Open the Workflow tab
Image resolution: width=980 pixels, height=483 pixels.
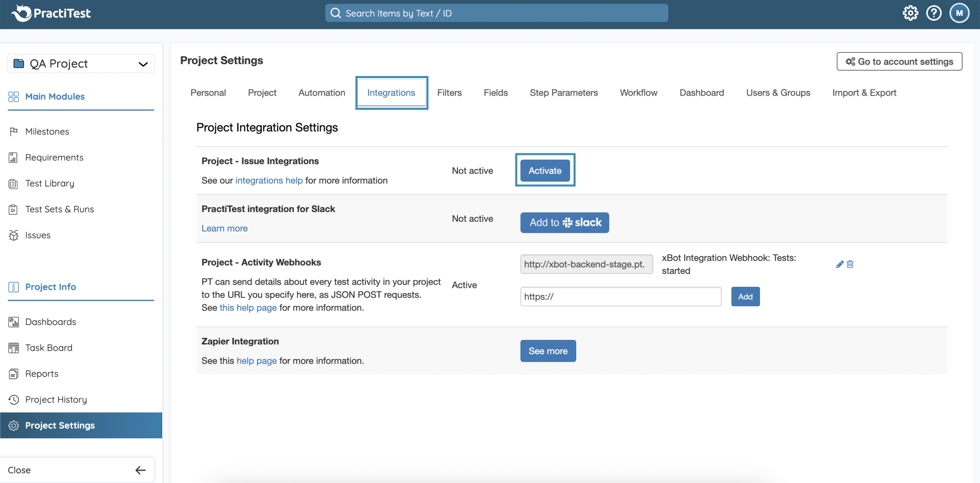pos(639,93)
